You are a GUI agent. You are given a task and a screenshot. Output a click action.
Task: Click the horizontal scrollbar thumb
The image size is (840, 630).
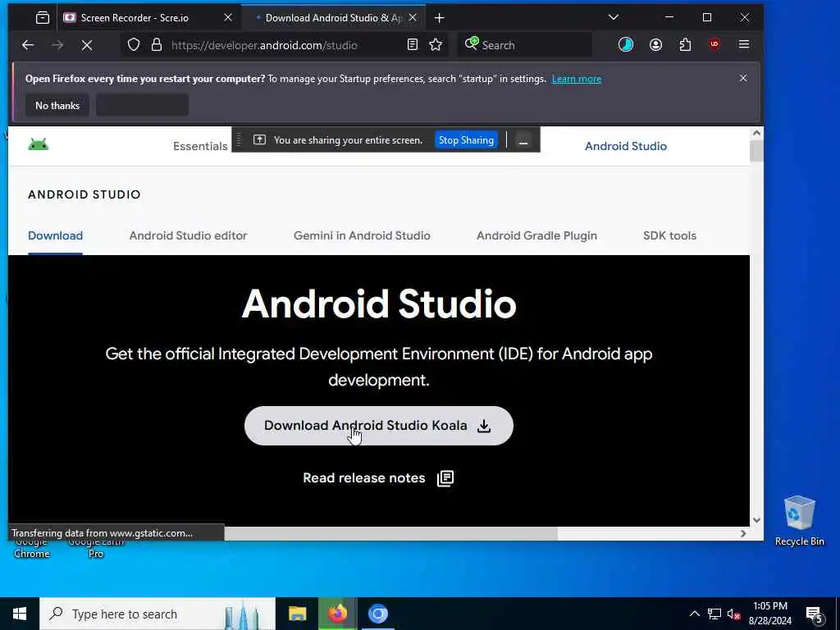(390, 533)
